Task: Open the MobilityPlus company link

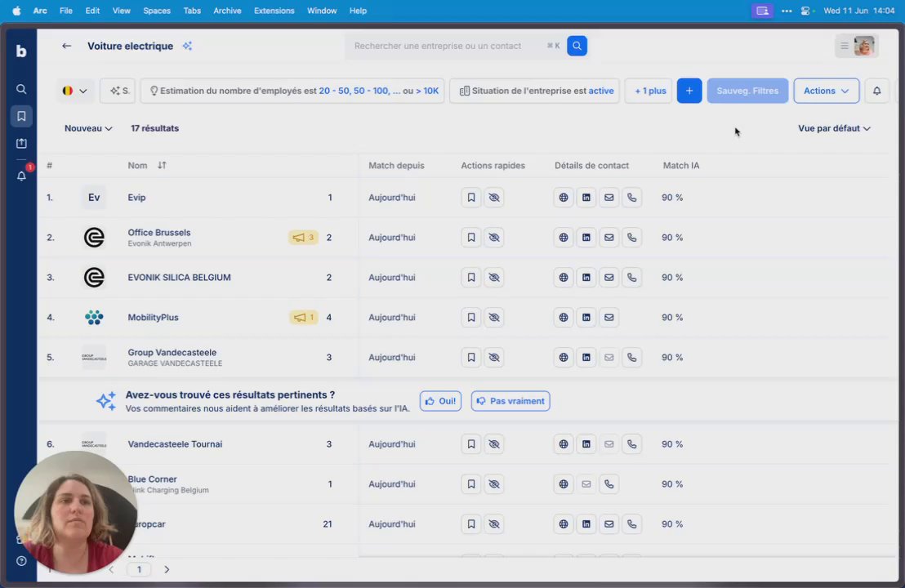Action: click(x=153, y=318)
